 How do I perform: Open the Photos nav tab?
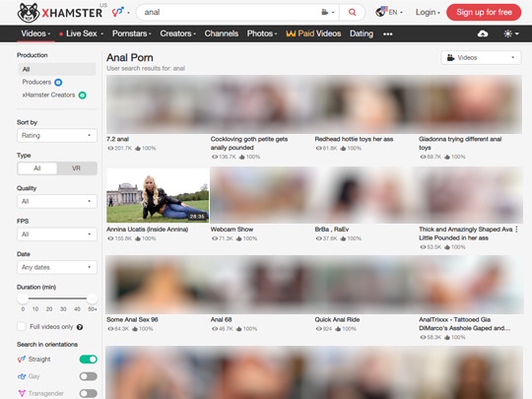click(x=262, y=33)
